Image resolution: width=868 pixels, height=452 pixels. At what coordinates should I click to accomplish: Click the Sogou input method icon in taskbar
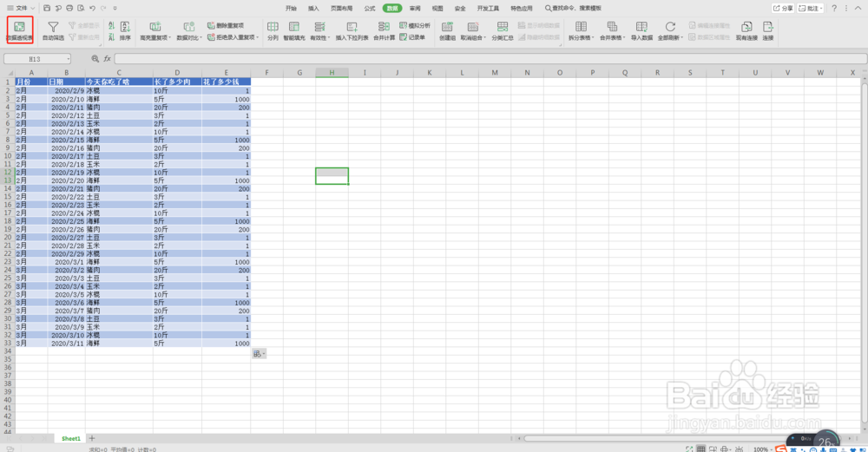click(x=780, y=449)
